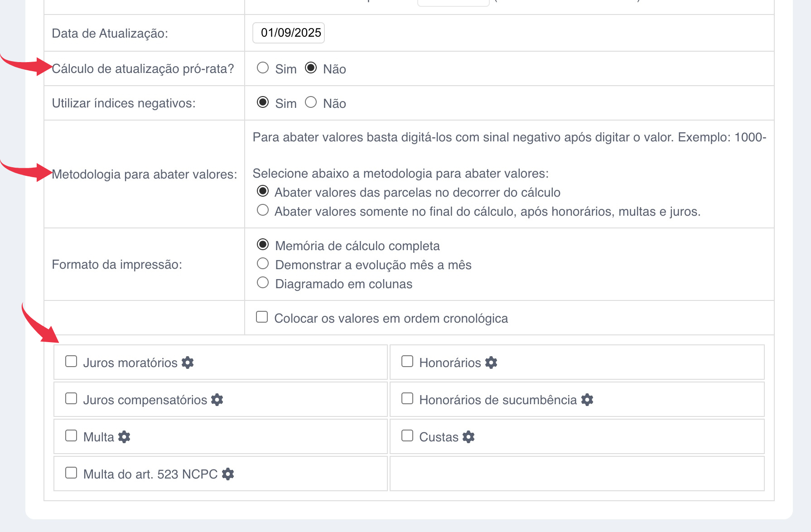Click the Custas gear icon
Screen dimensions: 811x532
(468, 437)
